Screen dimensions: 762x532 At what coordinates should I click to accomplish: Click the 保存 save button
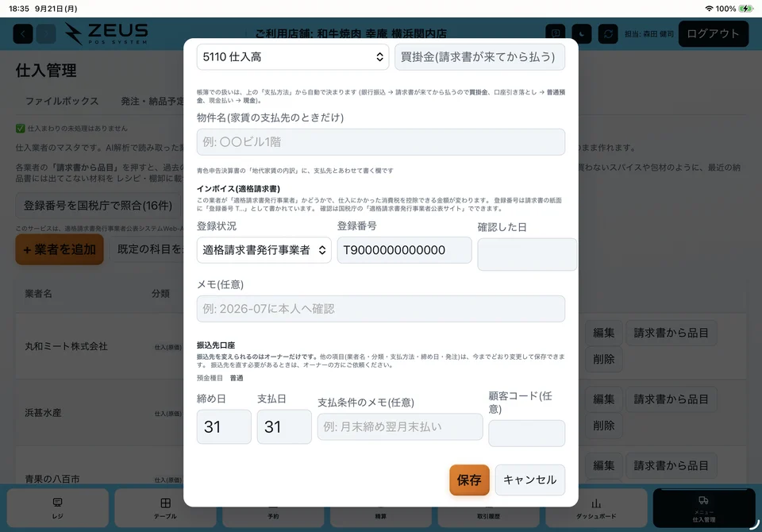click(x=469, y=480)
